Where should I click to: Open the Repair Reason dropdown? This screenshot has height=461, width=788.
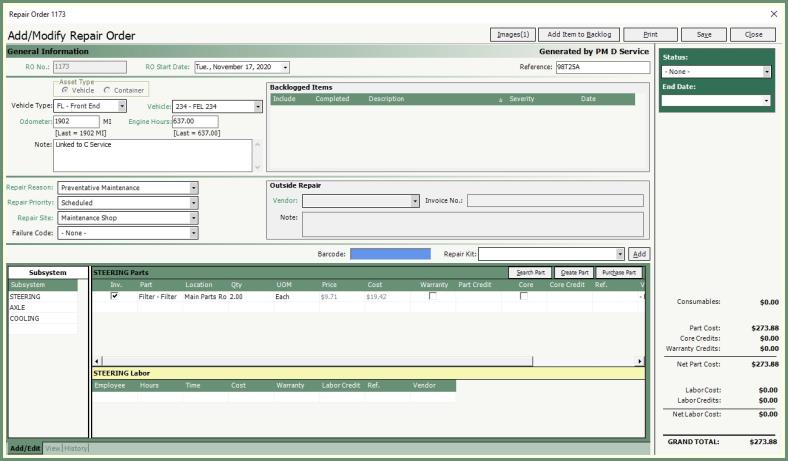pyautogui.click(x=194, y=187)
